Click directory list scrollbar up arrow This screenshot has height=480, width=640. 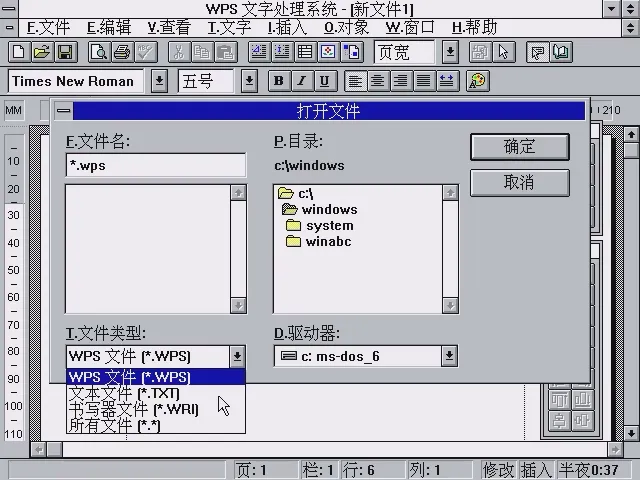(450, 193)
